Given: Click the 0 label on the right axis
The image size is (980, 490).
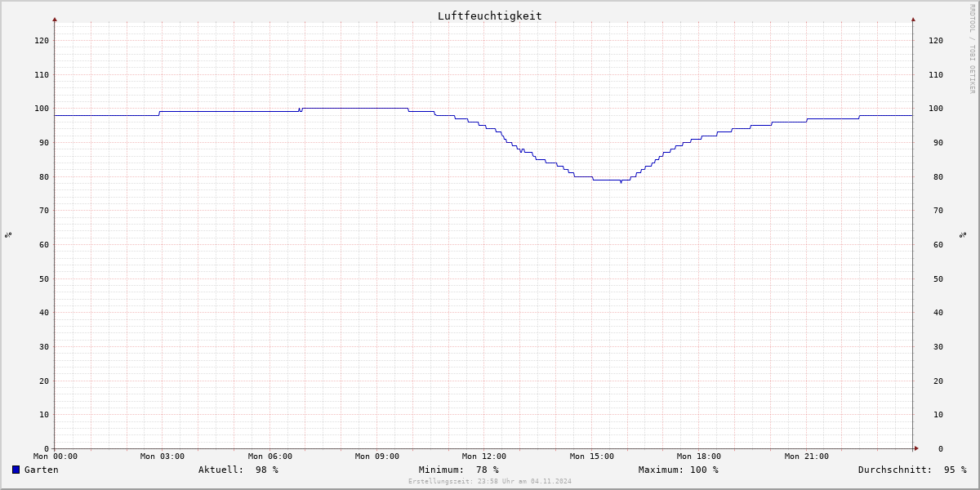Looking at the screenshot, I should coord(941,448).
